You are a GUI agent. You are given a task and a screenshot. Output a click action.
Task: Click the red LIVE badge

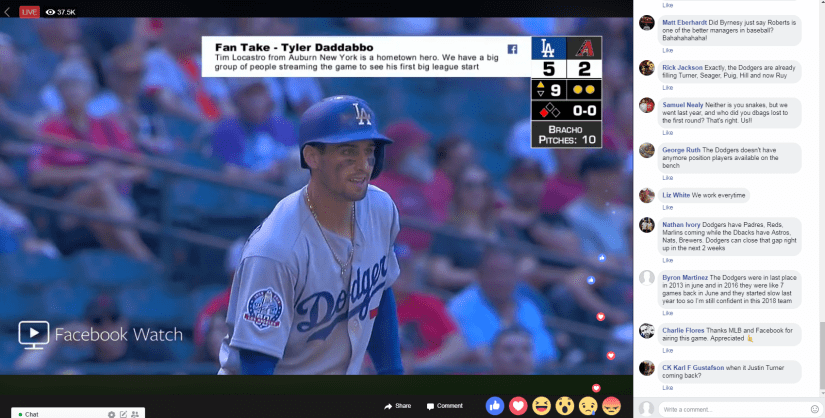click(x=29, y=12)
